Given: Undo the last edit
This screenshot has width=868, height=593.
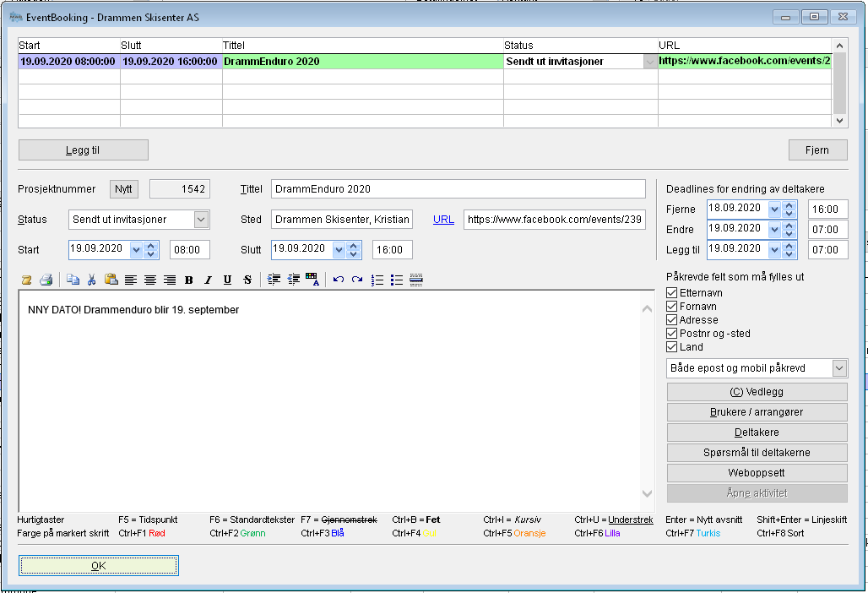Looking at the screenshot, I should click(339, 280).
